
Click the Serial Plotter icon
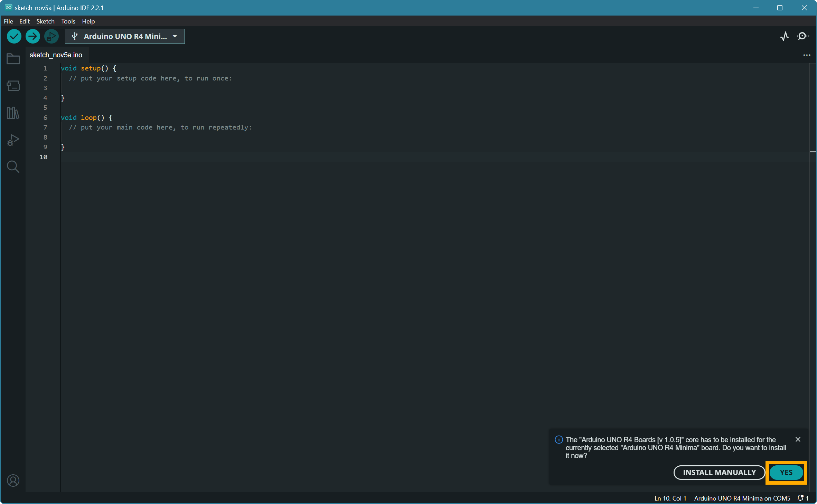coord(783,36)
